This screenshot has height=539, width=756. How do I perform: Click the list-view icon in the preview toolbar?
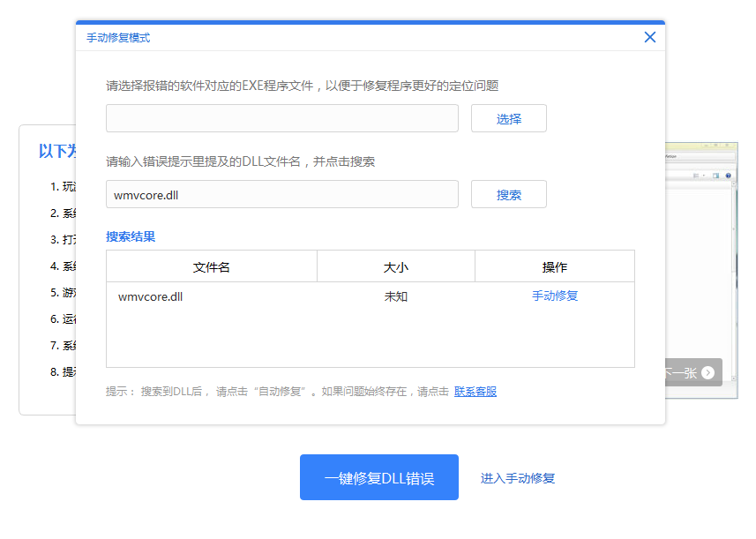tap(696, 176)
